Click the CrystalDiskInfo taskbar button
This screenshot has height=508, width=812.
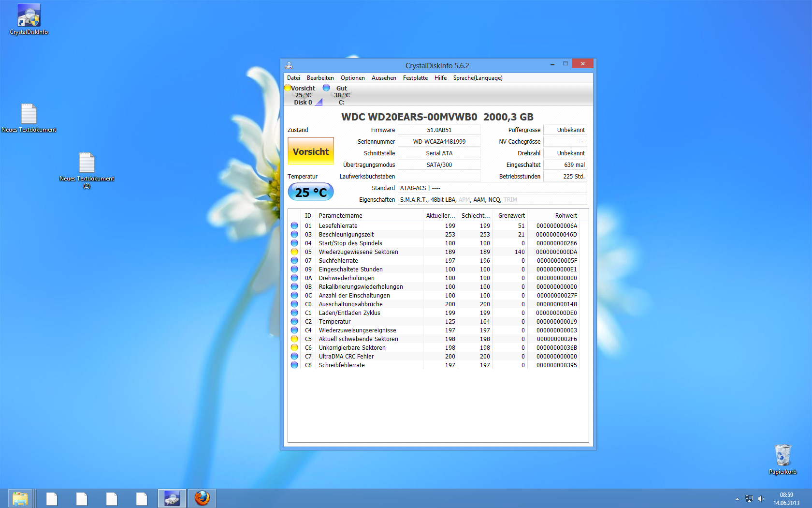pos(172,498)
